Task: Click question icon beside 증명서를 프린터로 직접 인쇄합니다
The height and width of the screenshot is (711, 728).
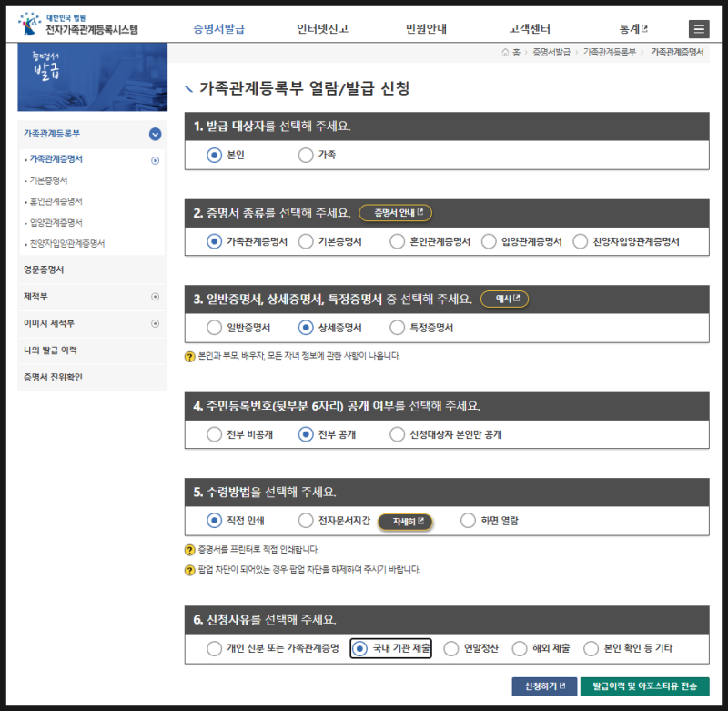Action: (x=189, y=550)
